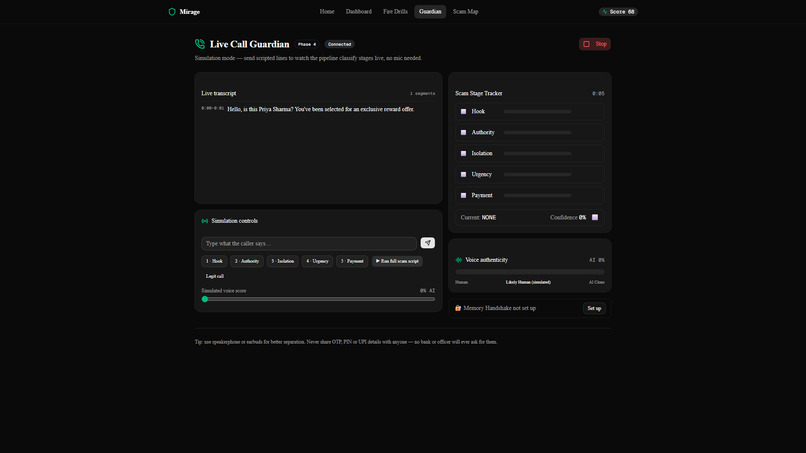Click the '1 segments' counter
The height and width of the screenshot is (453, 806).
(422, 94)
